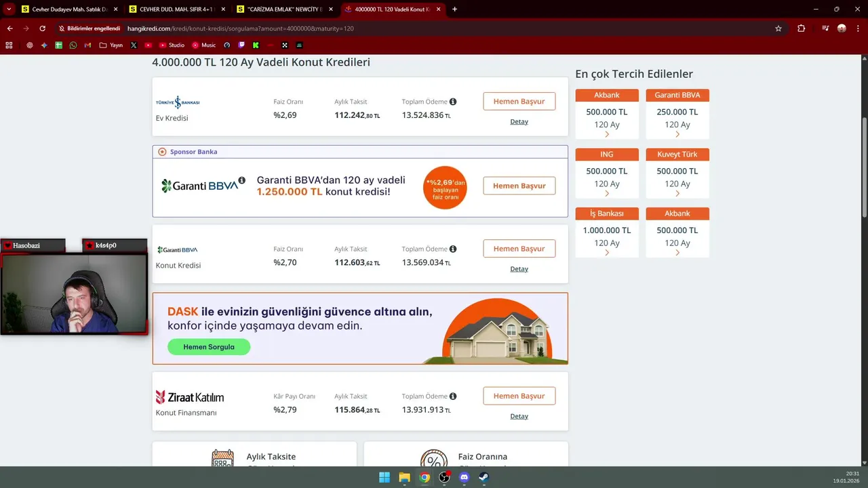Image resolution: width=868 pixels, height=488 pixels.
Task: Open the Twitch bookmark
Action: (241, 45)
